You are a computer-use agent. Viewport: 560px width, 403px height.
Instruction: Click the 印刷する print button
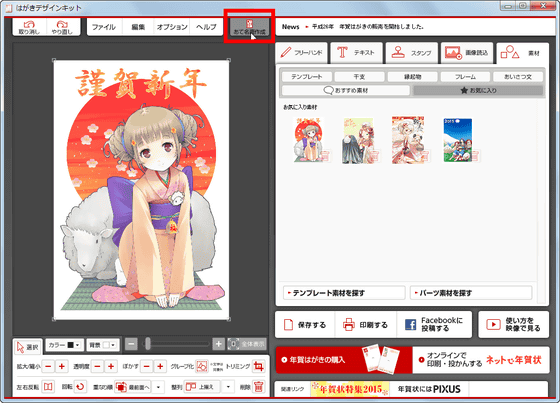pyautogui.click(x=365, y=325)
